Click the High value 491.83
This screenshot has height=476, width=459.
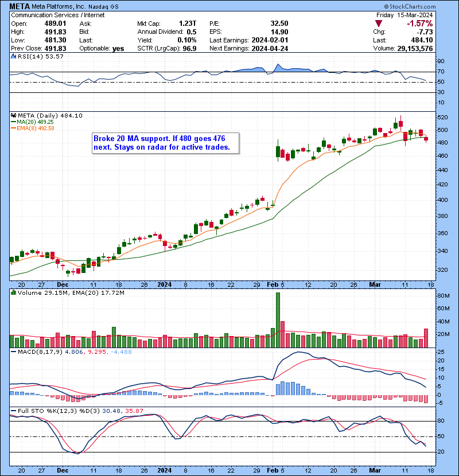click(55, 32)
